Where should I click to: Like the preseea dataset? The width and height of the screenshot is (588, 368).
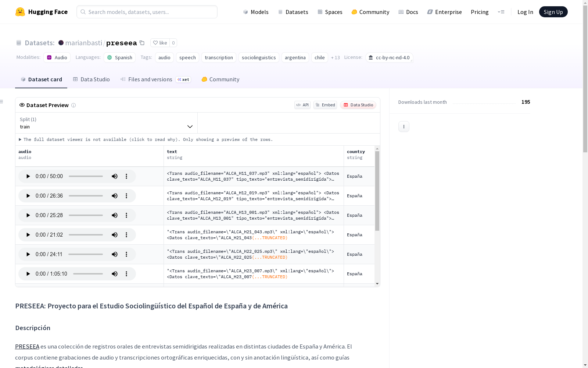click(160, 43)
